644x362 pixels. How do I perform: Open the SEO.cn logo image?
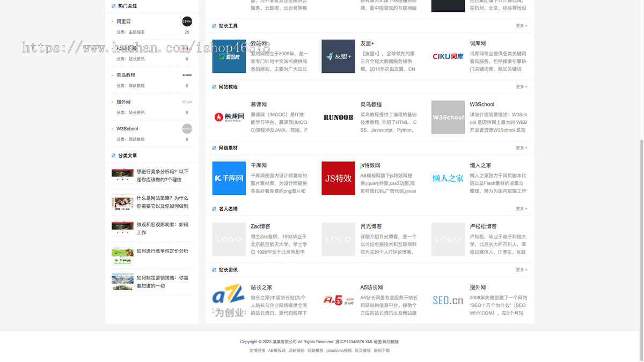pos(448,300)
